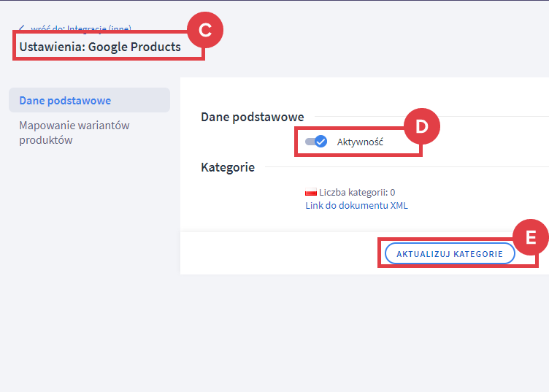The image size is (549, 392).
Task: Click the Liczba kategorii: 0 text
Action: (x=357, y=192)
